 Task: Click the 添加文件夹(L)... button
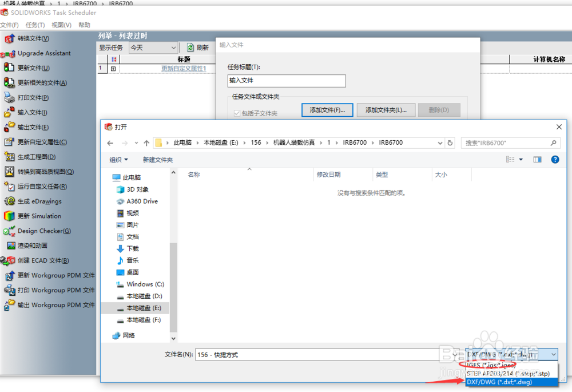[x=386, y=110]
